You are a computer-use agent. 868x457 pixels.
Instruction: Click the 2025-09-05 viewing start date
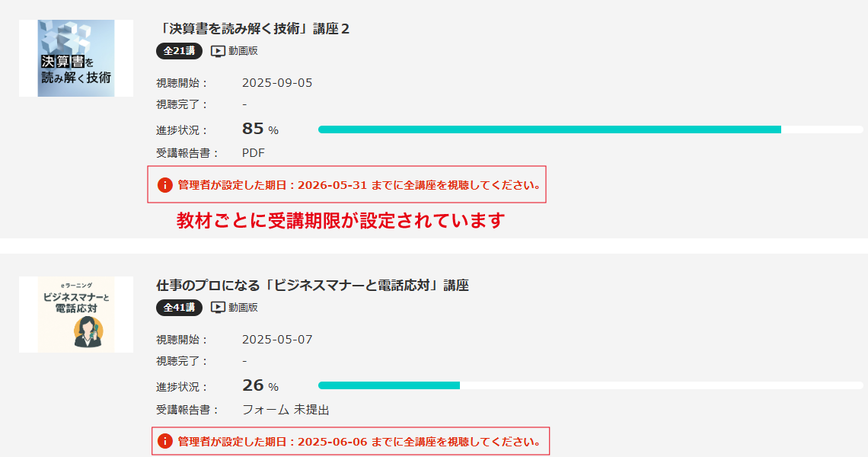coord(277,83)
